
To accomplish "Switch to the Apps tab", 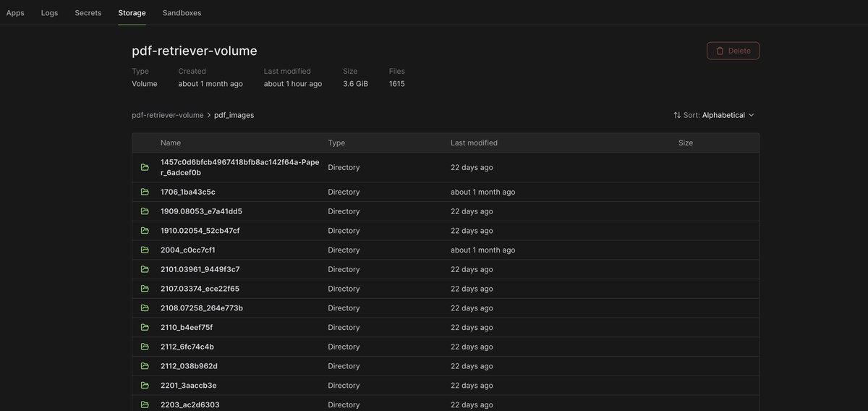I will point(15,13).
